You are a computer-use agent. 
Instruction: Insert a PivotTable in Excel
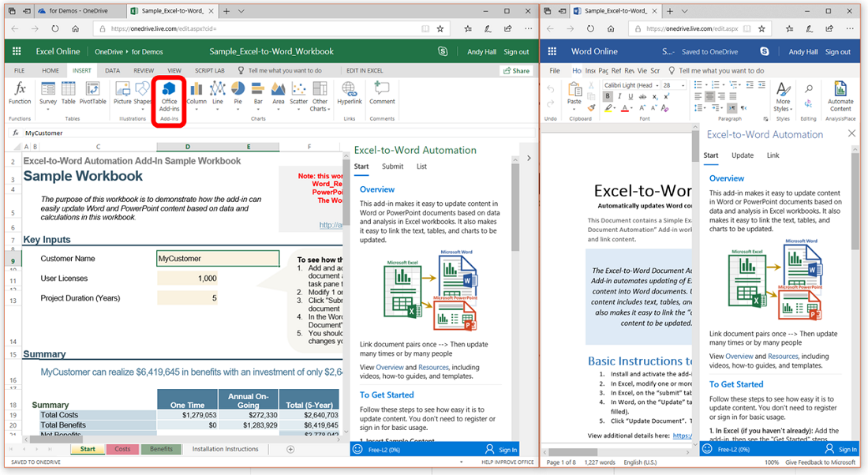(92, 94)
